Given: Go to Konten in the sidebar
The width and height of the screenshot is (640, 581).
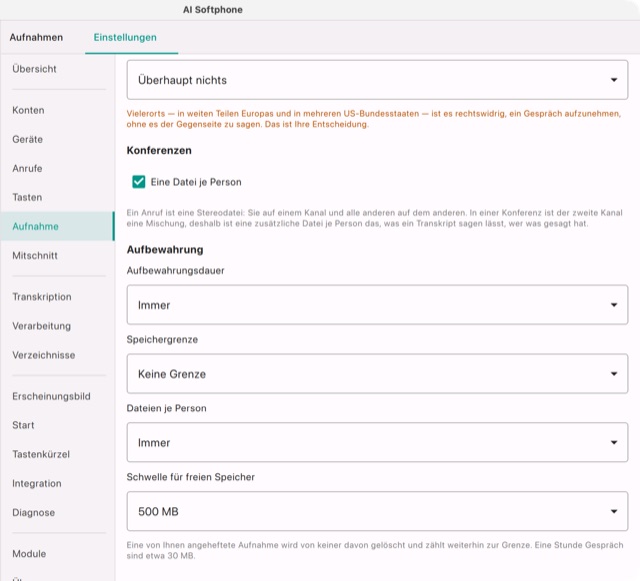Looking at the screenshot, I should [x=57, y=110].
